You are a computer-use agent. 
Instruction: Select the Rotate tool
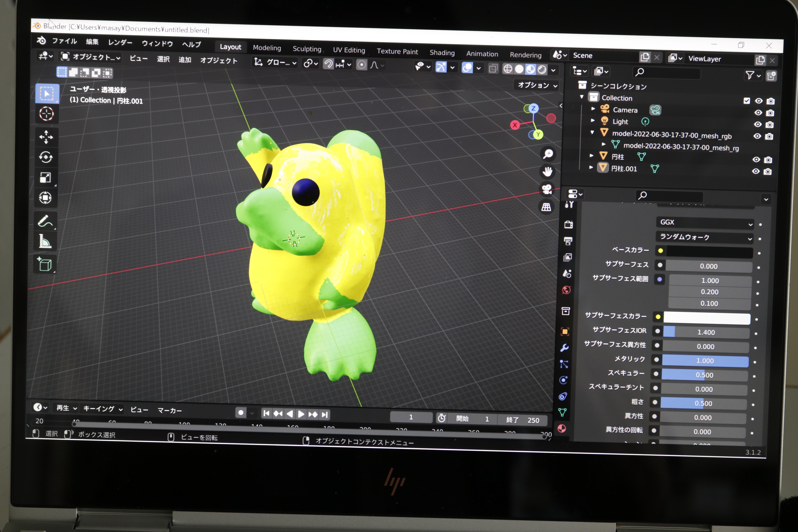click(46, 157)
